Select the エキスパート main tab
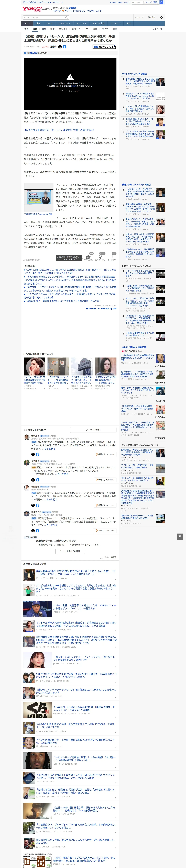This screenshot has width=186, height=868. coord(64,23)
